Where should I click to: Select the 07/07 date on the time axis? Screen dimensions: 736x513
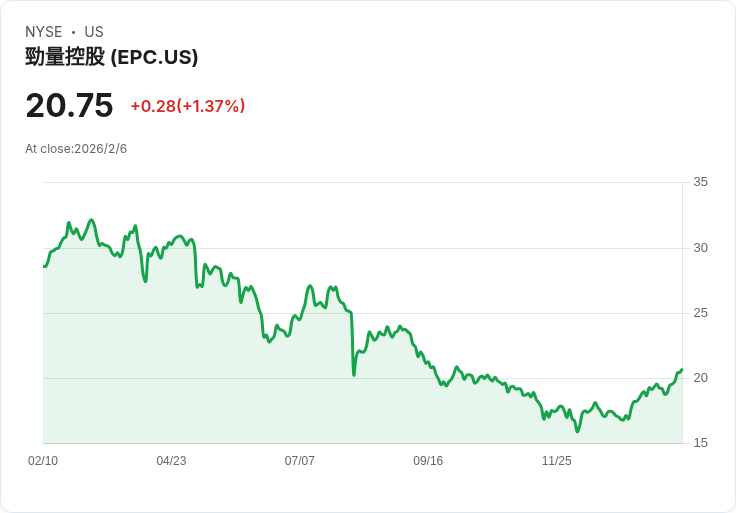pos(300,461)
